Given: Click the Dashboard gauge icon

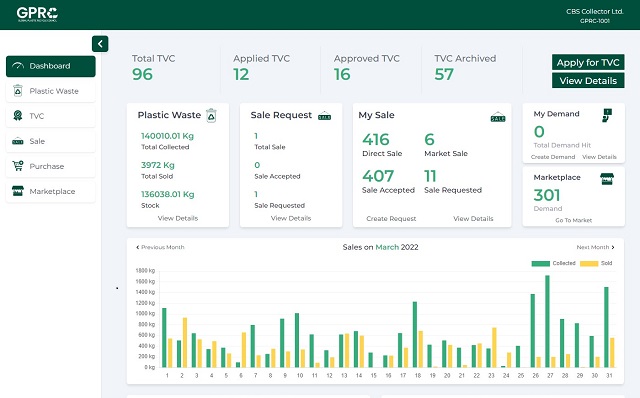Looking at the screenshot, I should point(18,66).
